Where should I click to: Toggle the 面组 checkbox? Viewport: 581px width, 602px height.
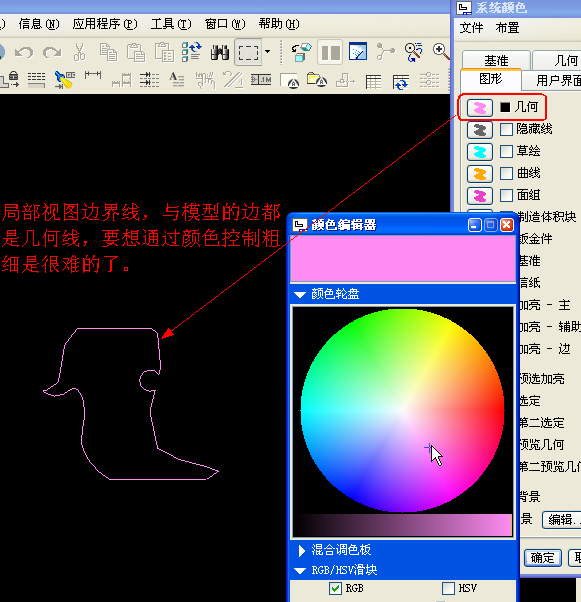(x=507, y=195)
